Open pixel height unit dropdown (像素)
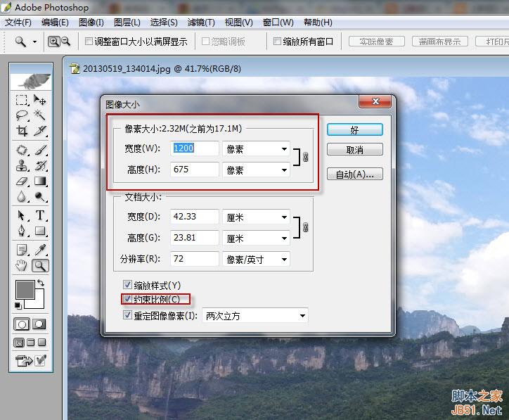The image size is (509, 420). 256,170
